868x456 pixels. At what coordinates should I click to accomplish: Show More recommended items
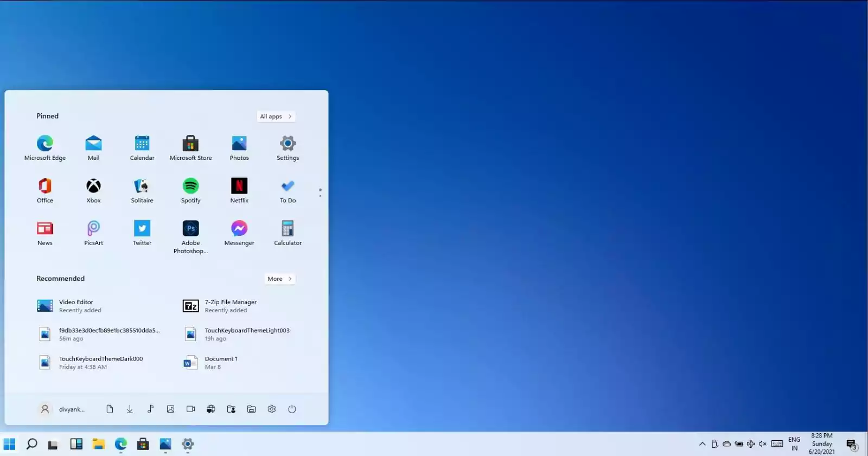[x=280, y=279]
